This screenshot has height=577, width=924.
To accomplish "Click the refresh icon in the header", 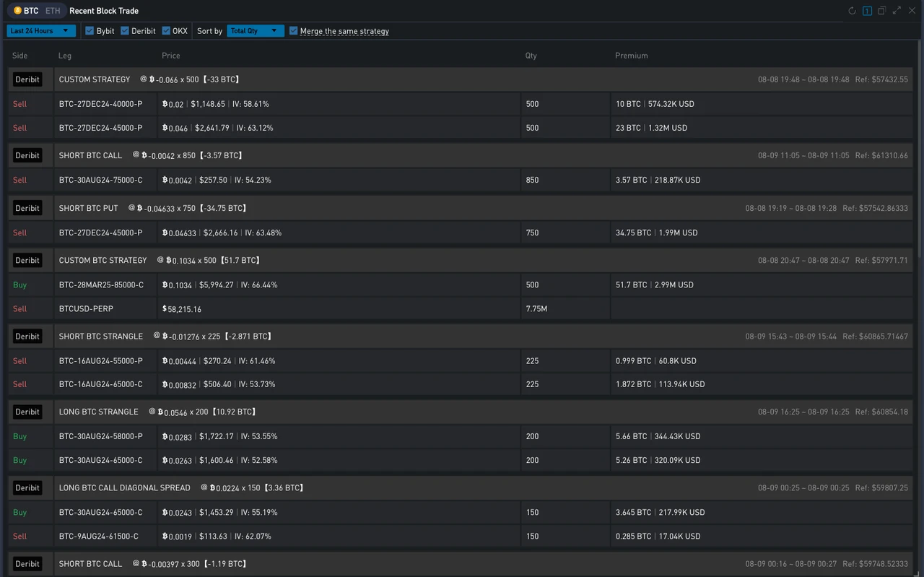I will coord(852,11).
